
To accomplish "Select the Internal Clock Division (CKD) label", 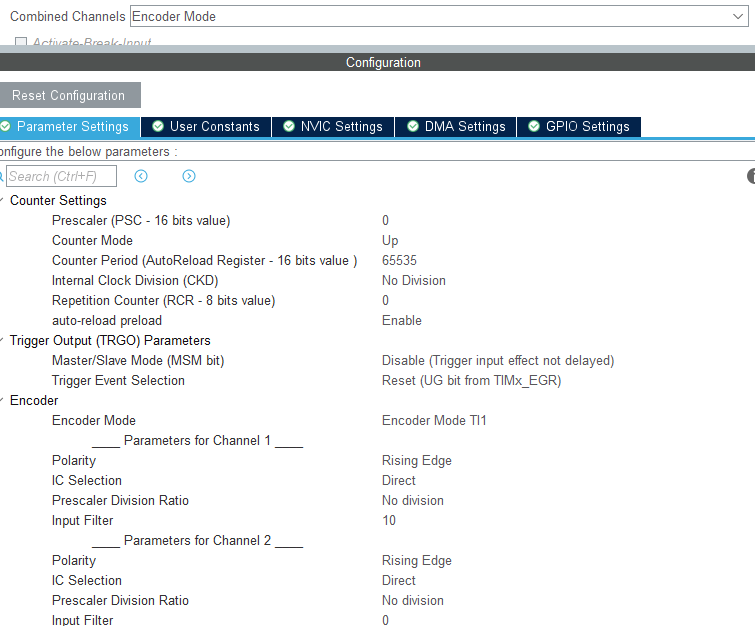I will click(x=135, y=281).
